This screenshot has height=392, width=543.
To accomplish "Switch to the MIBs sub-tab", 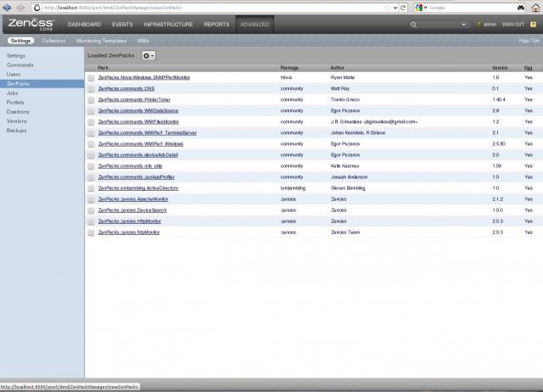I will point(143,41).
